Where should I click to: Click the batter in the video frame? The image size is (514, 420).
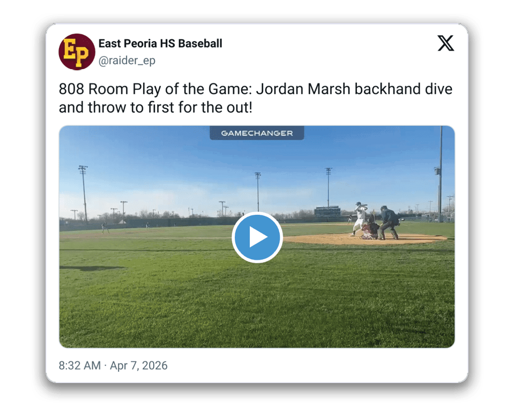359,219
